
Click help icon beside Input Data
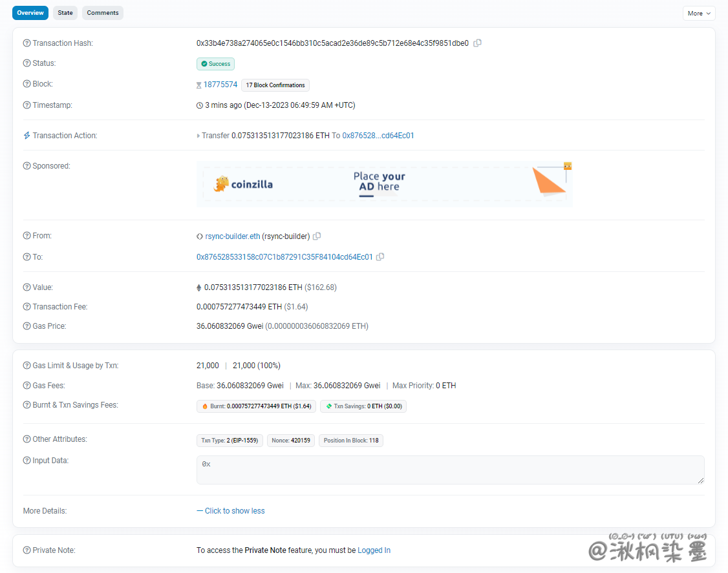pyautogui.click(x=27, y=461)
